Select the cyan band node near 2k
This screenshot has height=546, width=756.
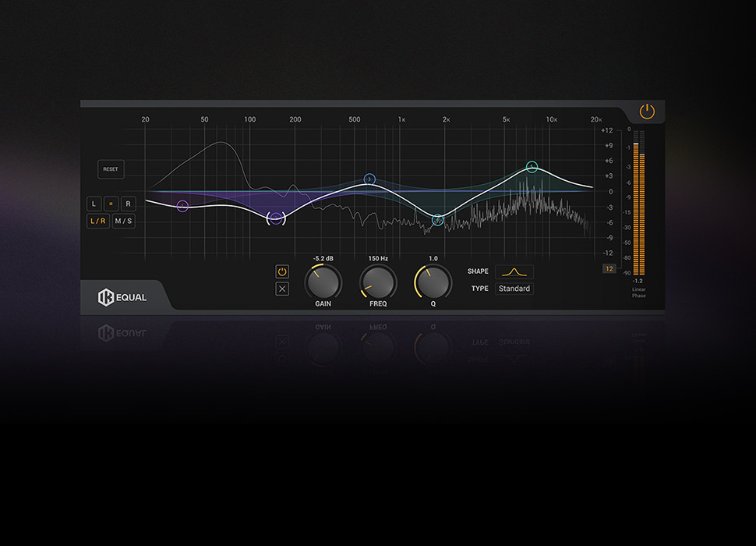pyautogui.click(x=438, y=221)
